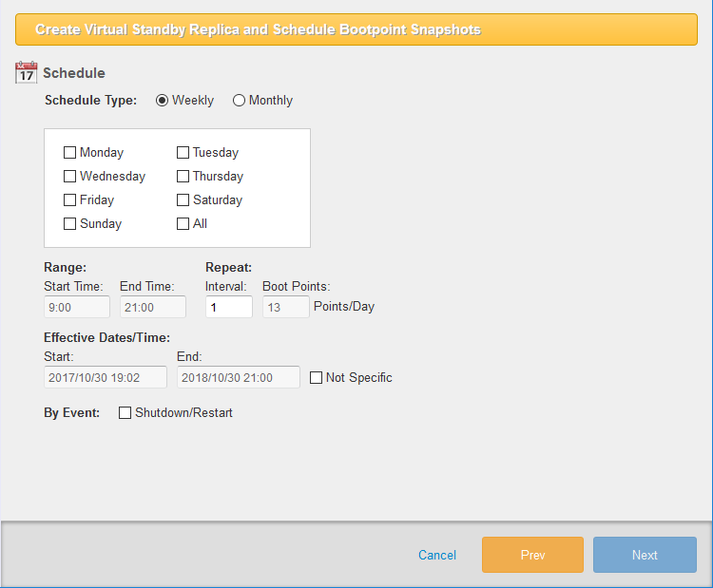Click the Start Time field
This screenshot has height=588, width=713.
(x=77, y=307)
